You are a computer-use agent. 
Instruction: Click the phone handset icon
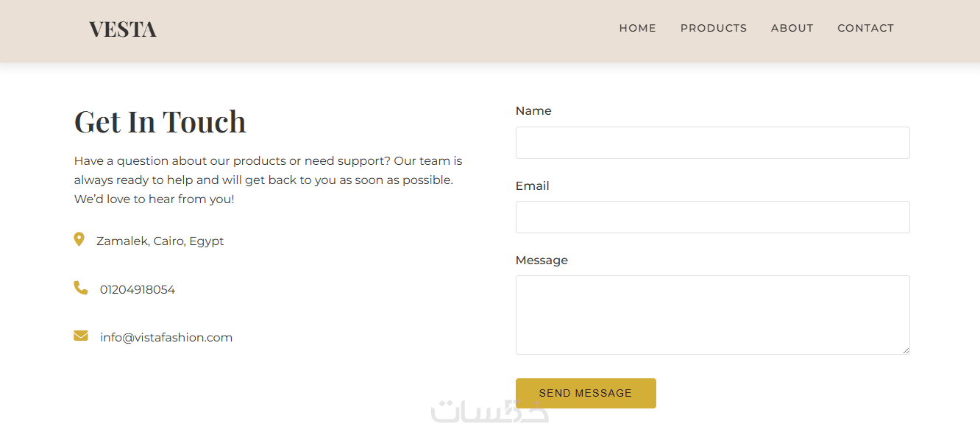tap(80, 288)
